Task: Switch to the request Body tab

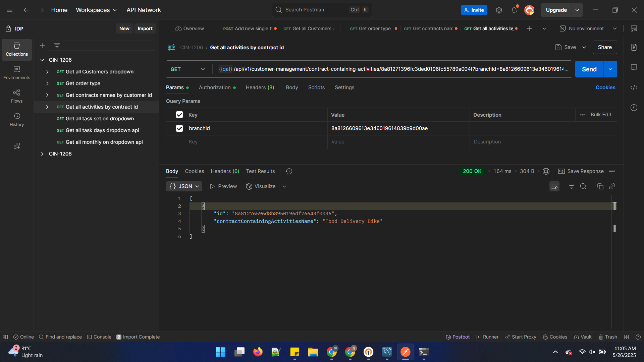Action: [x=292, y=87]
